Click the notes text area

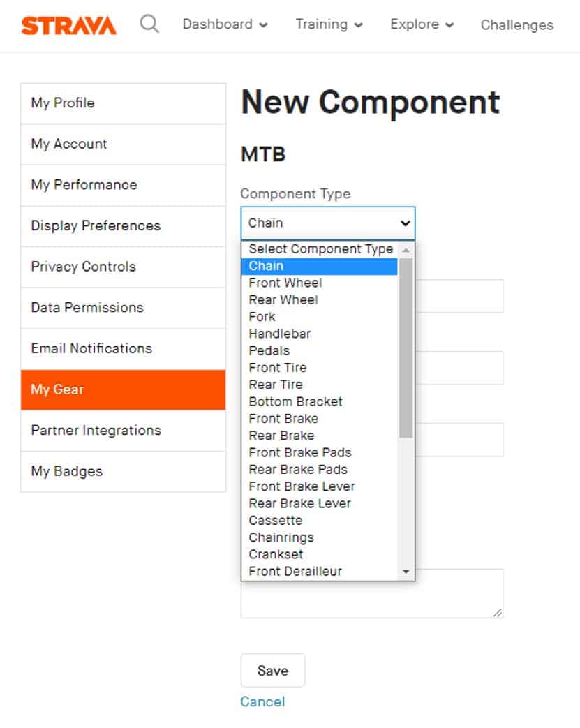pos(371,598)
